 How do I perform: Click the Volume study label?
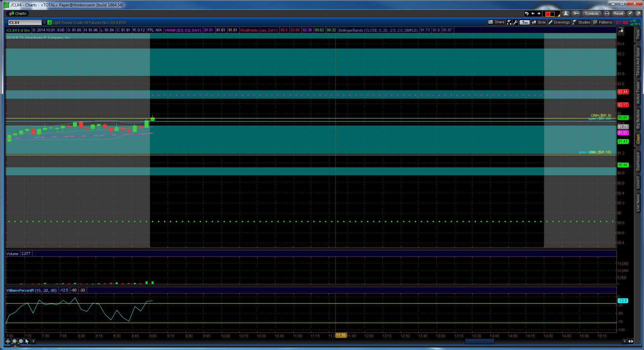coord(12,254)
